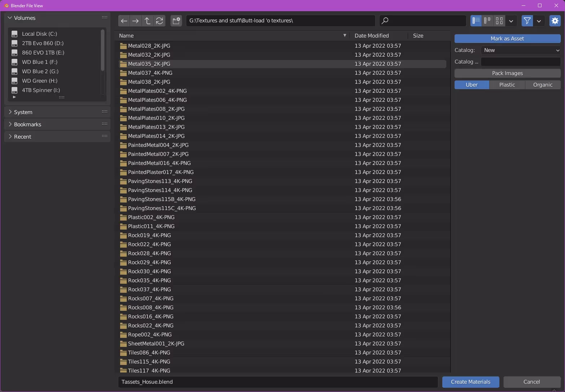Create a new directory

tap(176, 21)
